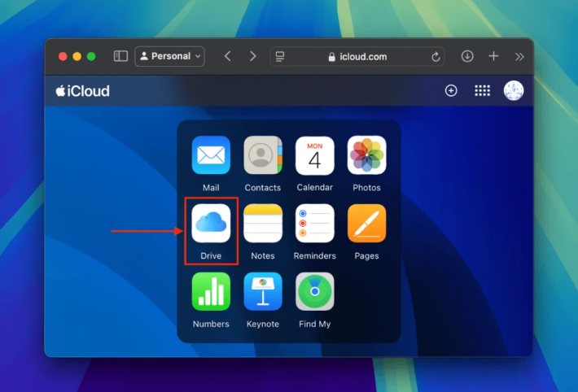
Task: Open a new tab with the plus button
Action: tap(493, 56)
